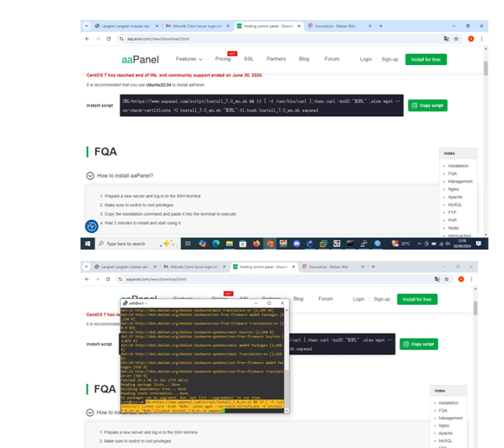
Task: Open the Windows Start menu
Action: point(87,243)
